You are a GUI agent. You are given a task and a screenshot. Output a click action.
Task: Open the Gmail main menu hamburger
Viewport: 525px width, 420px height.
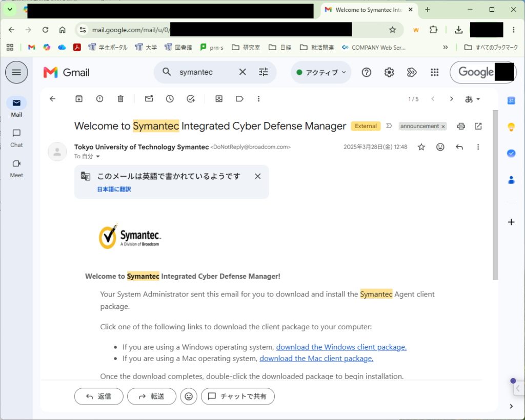point(16,72)
